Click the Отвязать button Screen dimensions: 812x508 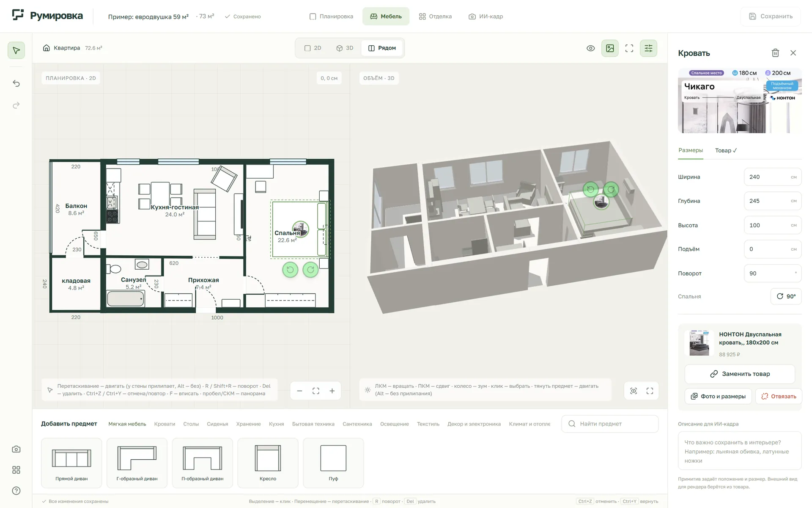779,396
